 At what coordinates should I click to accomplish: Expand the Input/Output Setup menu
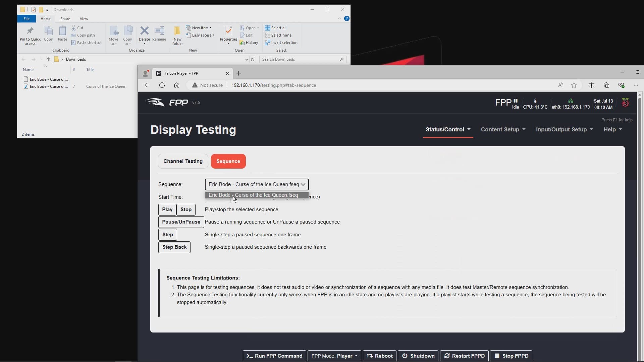click(564, 129)
